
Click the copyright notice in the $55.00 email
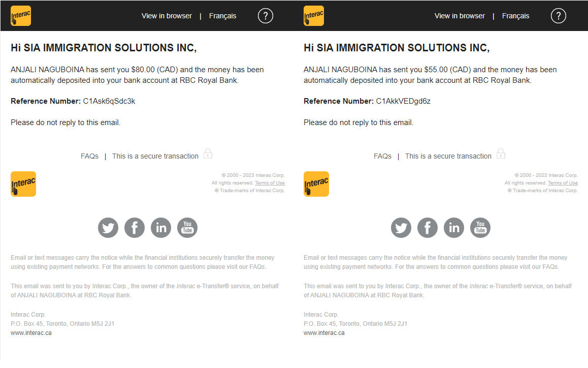pos(546,175)
